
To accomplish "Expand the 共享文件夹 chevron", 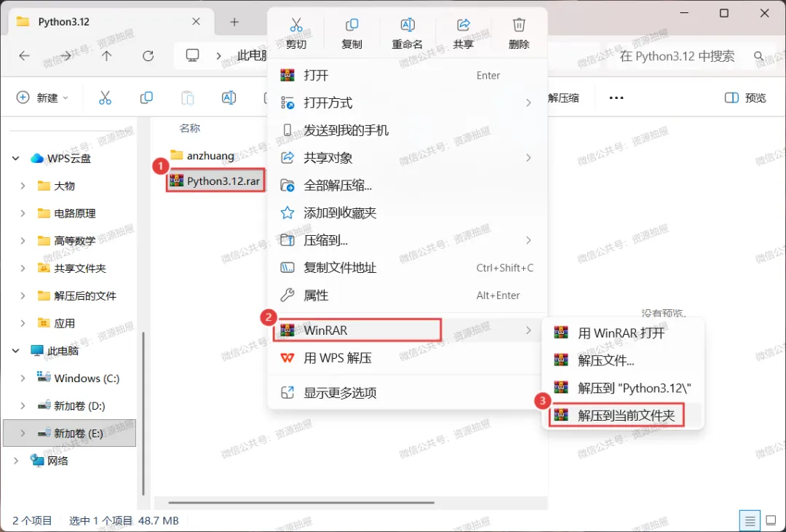I will coord(23,269).
